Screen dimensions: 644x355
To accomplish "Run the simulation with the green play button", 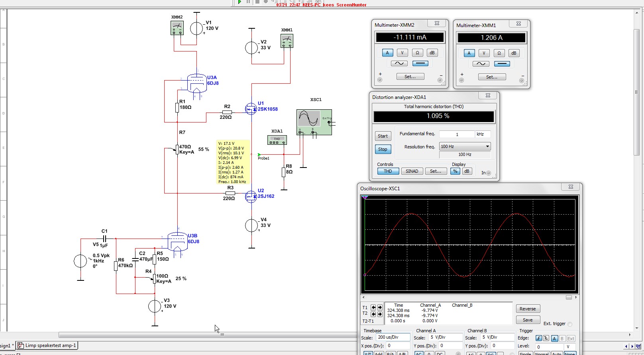I will pyautogui.click(x=240, y=2).
